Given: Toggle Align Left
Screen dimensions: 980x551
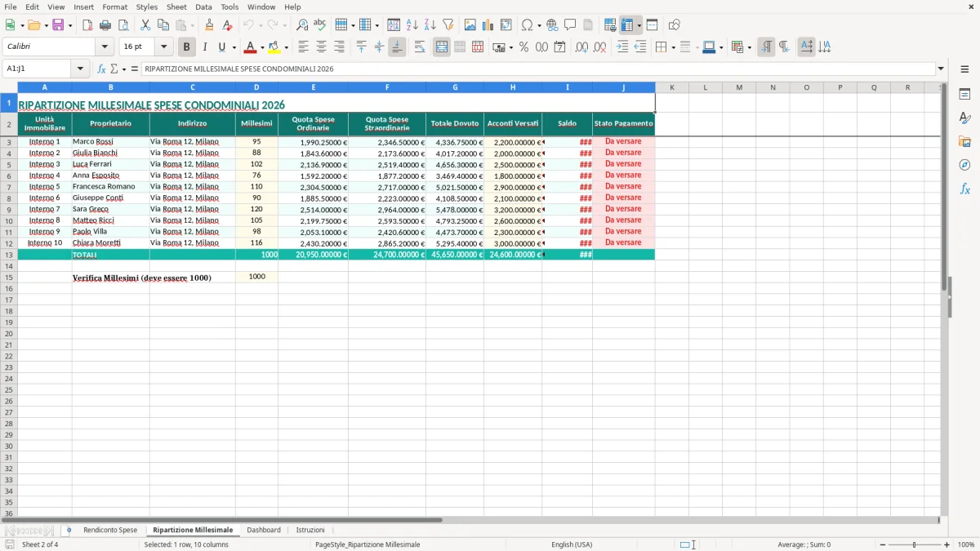Looking at the screenshot, I should point(303,47).
